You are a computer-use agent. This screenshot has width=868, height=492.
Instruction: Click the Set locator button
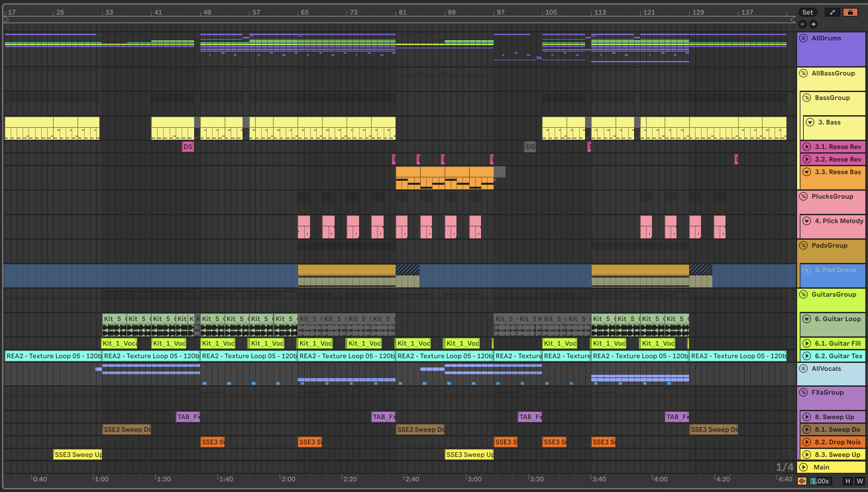[x=807, y=13]
